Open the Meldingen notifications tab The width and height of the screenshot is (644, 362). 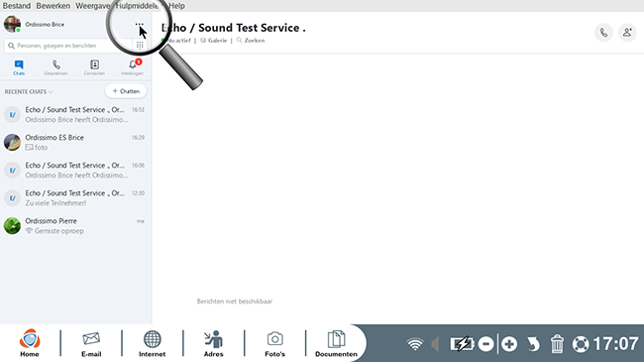click(x=132, y=67)
